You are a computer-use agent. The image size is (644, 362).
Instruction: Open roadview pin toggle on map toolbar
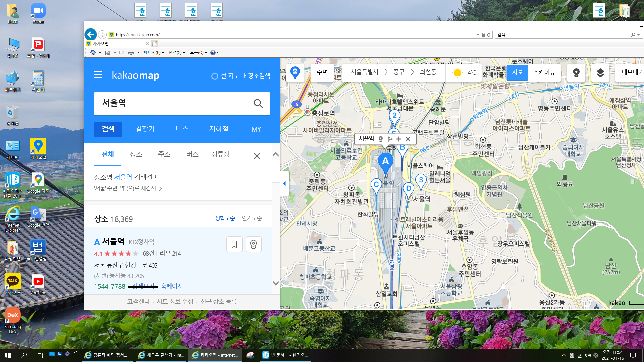(x=576, y=73)
